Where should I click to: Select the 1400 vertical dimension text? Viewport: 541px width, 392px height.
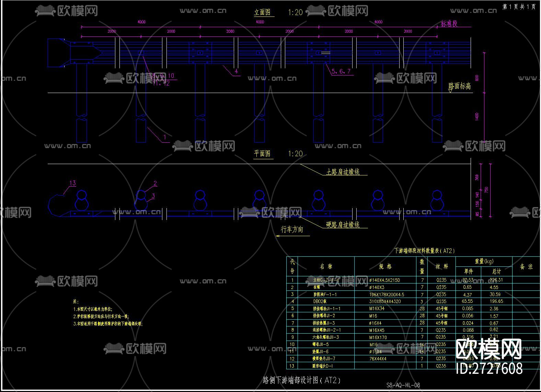pos(477,117)
